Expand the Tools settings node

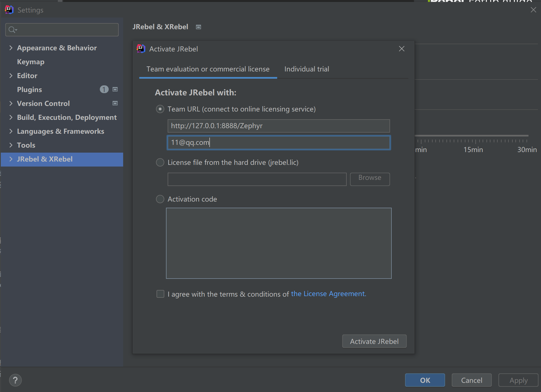(11, 145)
